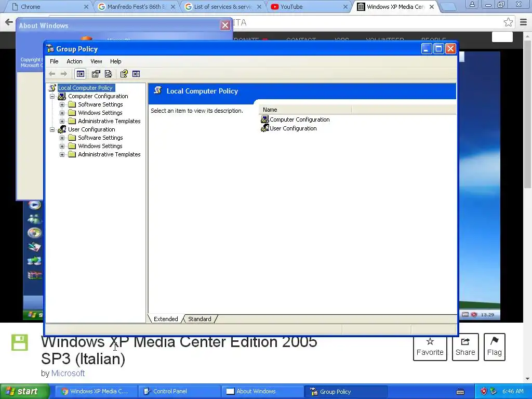
Task: Switch to the Windows XP Media C... Chrome taskbar button
Action: coord(96,391)
